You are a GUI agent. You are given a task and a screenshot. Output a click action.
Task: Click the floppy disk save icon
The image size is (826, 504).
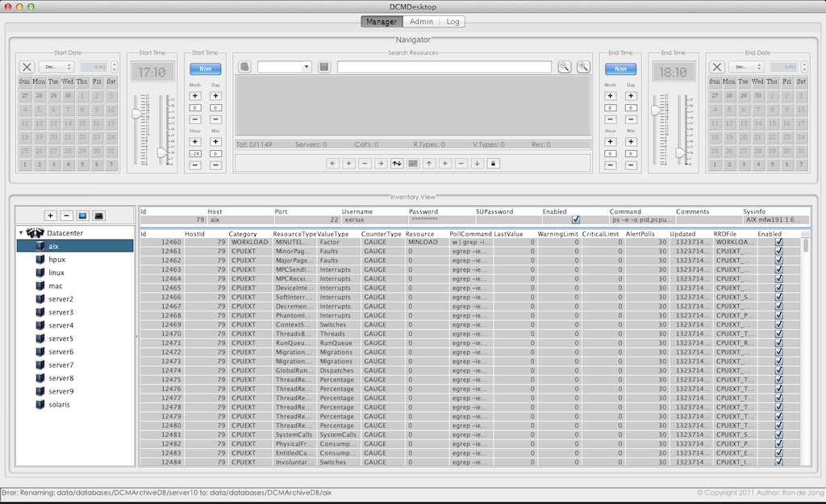point(323,67)
